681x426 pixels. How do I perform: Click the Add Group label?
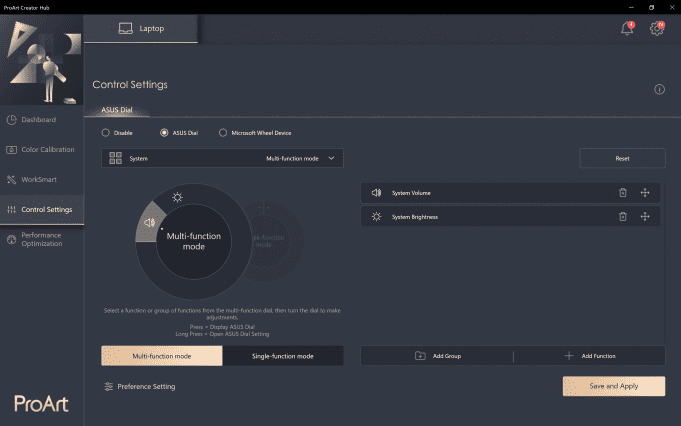click(447, 356)
